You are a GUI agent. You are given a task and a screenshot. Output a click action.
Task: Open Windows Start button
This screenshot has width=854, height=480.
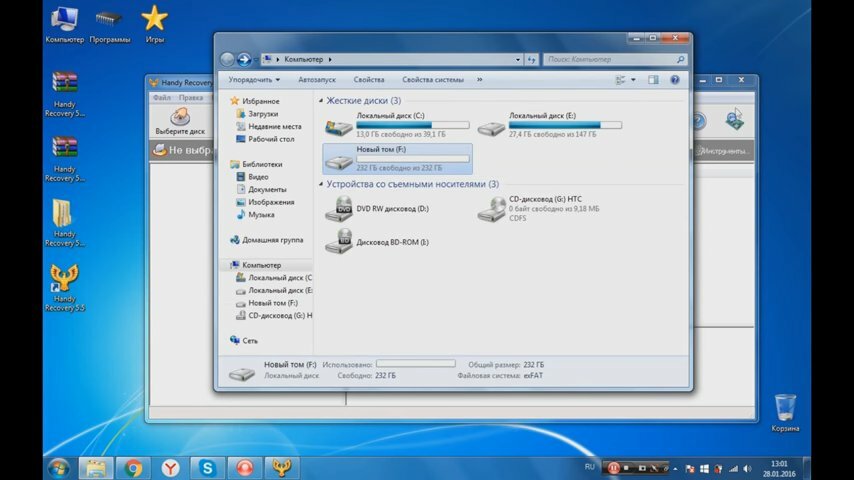click(58, 467)
